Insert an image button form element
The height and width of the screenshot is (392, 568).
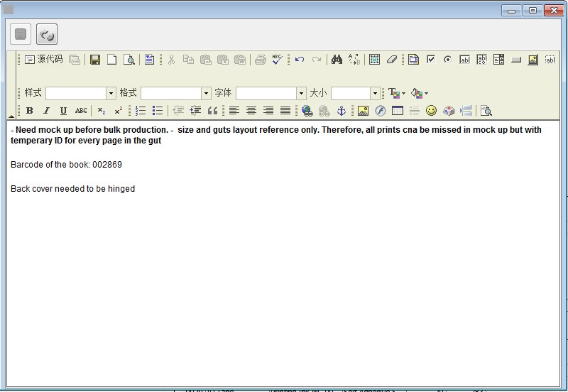pyautogui.click(x=533, y=60)
